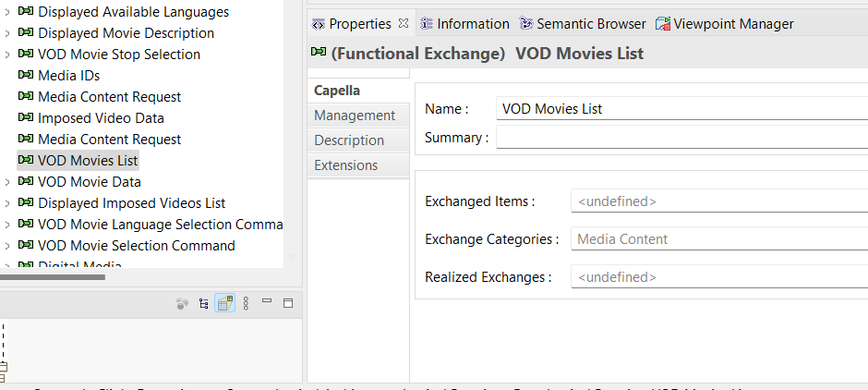Expand the Displayed Available Languages node
Screen dimensions: 868x390
coord(7,12)
